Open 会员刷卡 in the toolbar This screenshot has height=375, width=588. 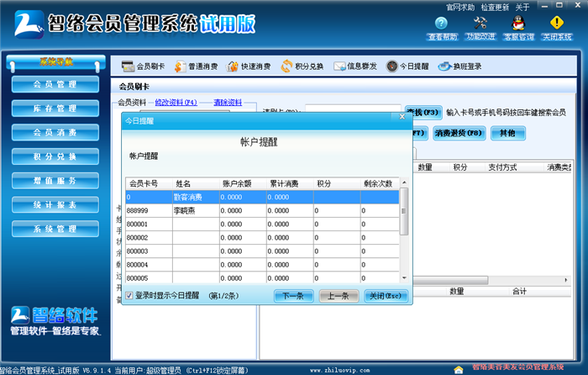tap(144, 66)
